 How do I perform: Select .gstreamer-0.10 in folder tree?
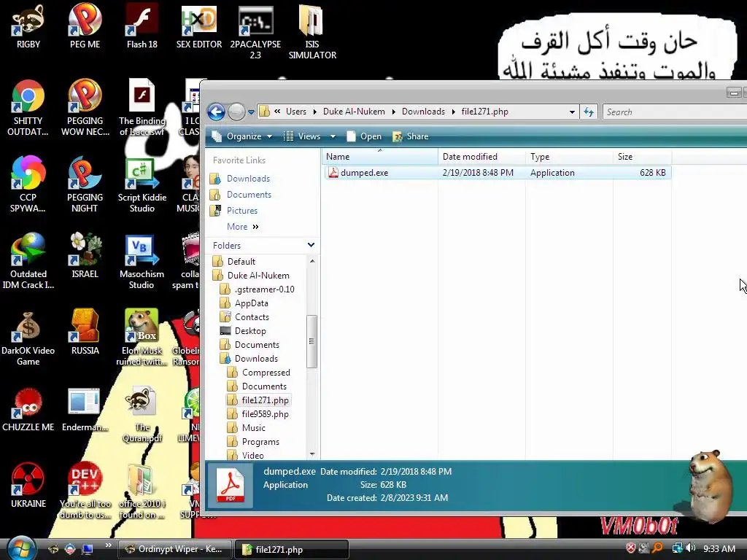coord(264,289)
